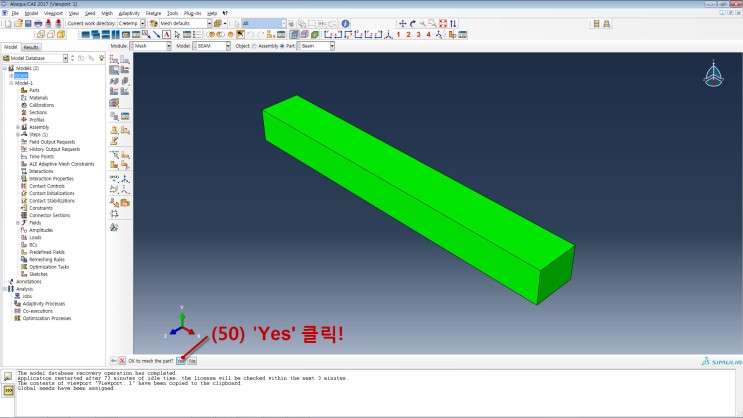Click the Magnify View tool icon

click(422, 23)
